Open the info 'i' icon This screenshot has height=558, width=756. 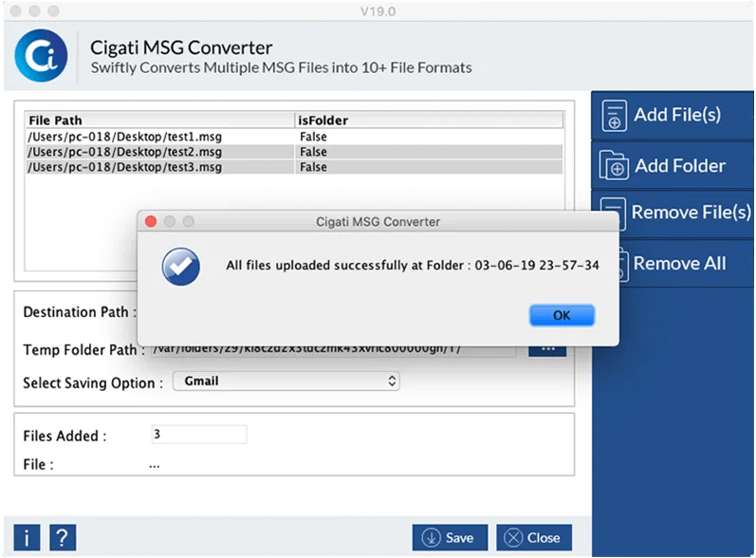(x=27, y=537)
